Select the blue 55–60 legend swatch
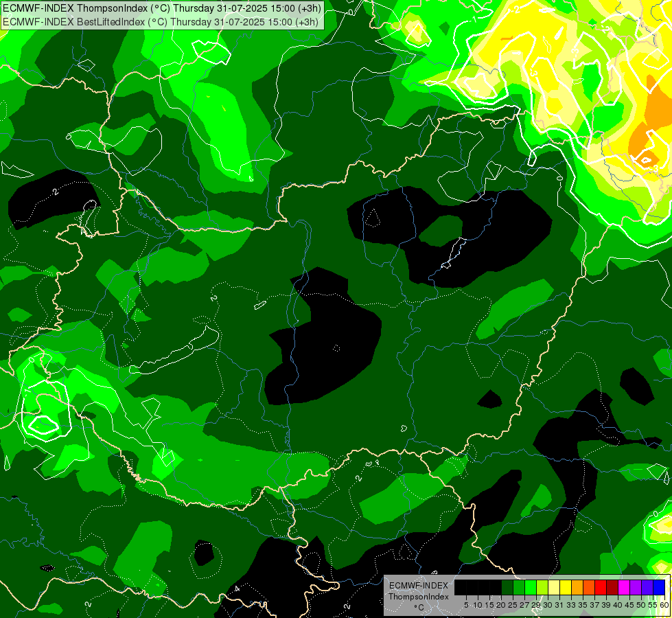 tap(659, 587)
